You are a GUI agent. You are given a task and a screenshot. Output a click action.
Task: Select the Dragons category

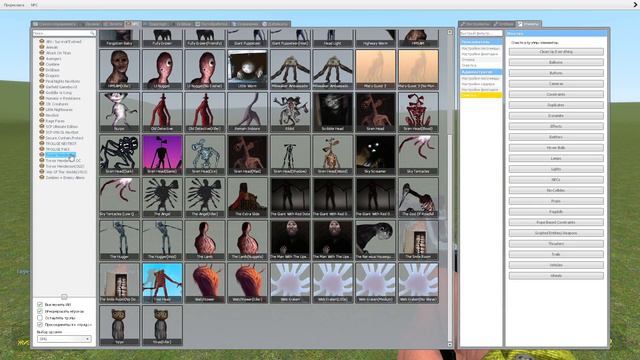pyautogui.click(x=53, y=76)
